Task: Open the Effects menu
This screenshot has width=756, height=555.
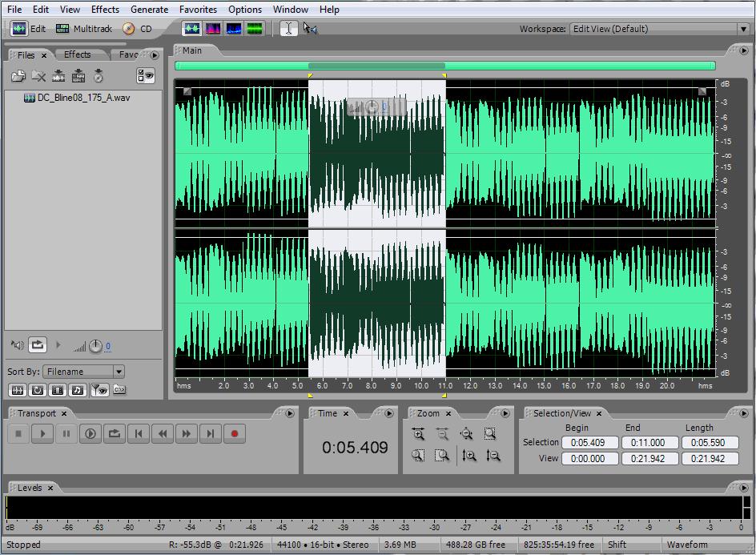Action: coord(105,10)
